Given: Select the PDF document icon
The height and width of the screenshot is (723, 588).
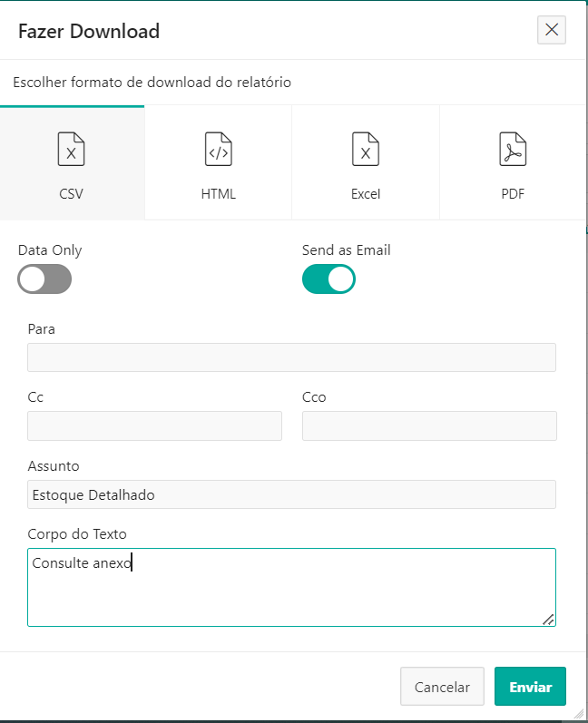Looking at the screenshot, I should click(x=513, y=150).
